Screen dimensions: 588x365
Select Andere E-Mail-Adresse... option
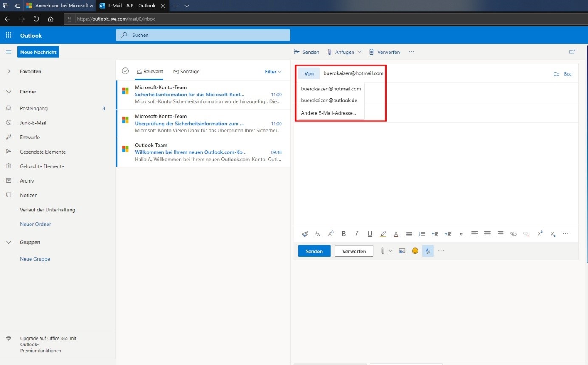[331, 113]
